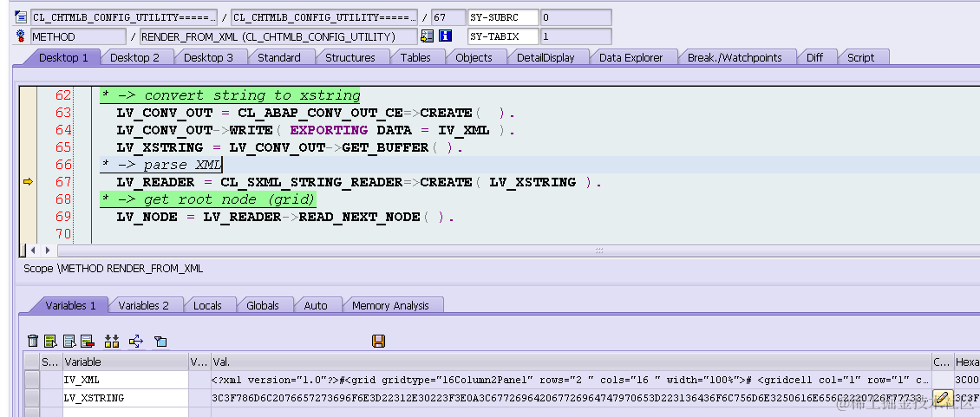This screenshot has width=980, height=417.
Task: Switch to the Globals tab
Action: tap(263, 305)
